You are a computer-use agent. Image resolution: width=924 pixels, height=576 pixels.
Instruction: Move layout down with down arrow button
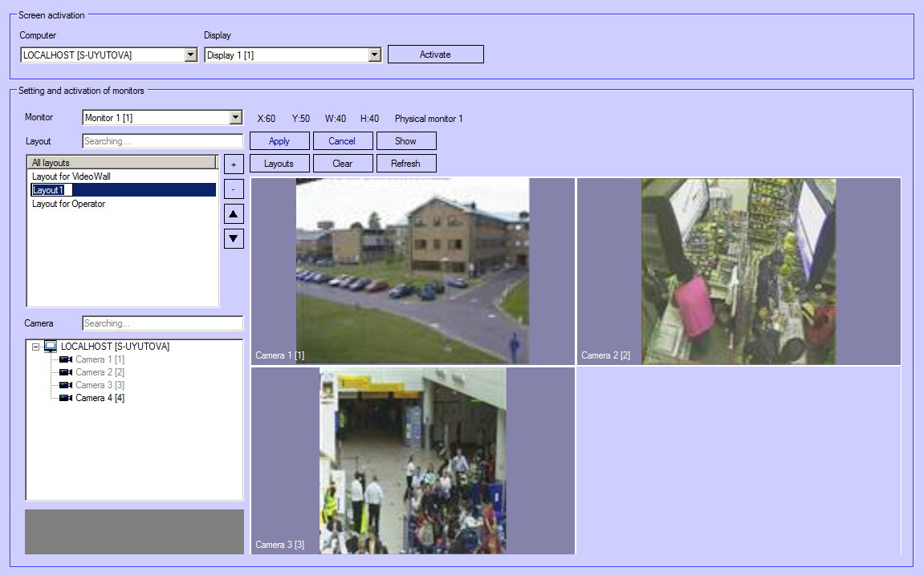click(234, 238)
